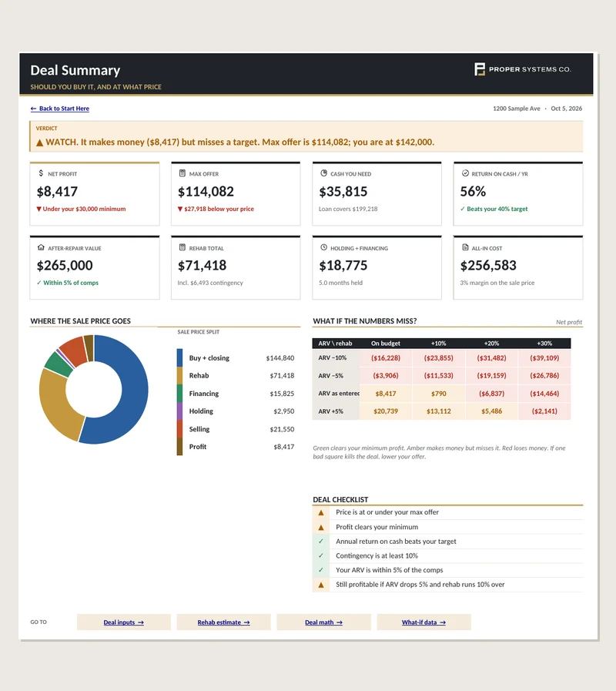Click the green Financing legend swatch
Viewport: 616px width, 691px height.
[x=179, y=393]
